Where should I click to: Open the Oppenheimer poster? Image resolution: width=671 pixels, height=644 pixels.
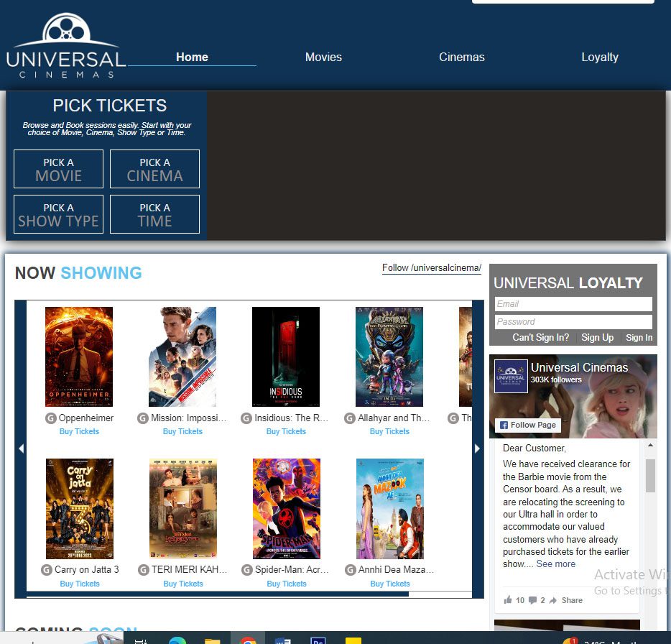point(79,356)
